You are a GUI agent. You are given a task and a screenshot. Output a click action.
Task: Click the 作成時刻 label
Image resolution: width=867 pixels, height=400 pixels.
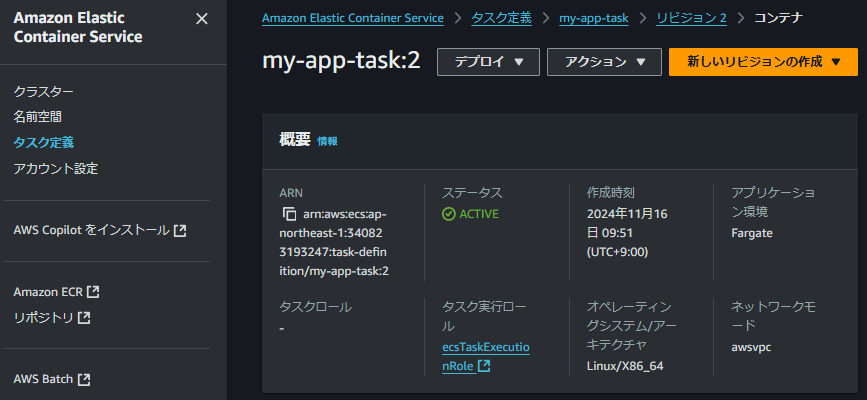pos(610,193)
